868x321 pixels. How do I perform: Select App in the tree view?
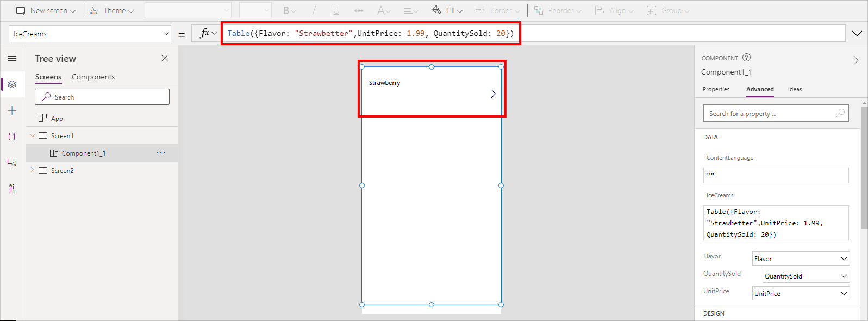pos(57,118)
